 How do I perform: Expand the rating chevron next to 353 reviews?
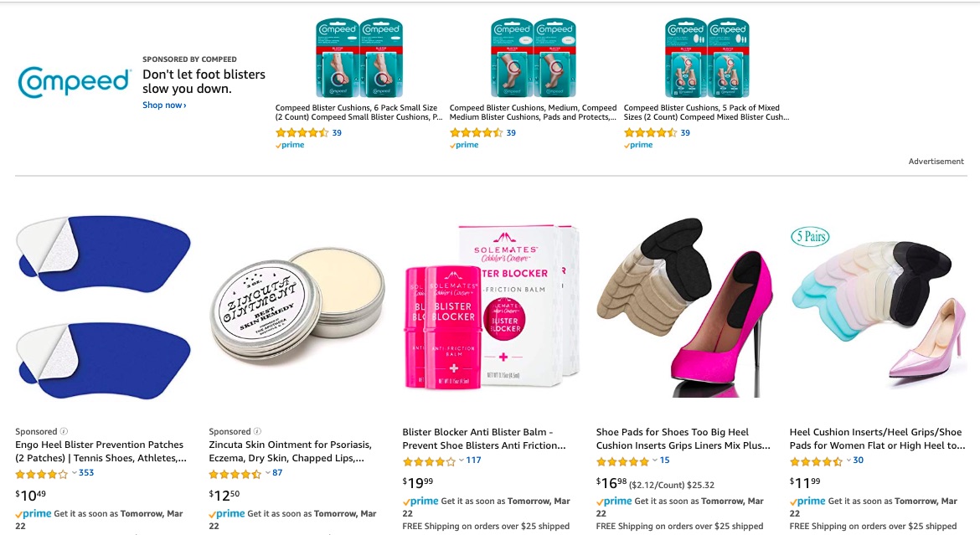coord(75,472)
